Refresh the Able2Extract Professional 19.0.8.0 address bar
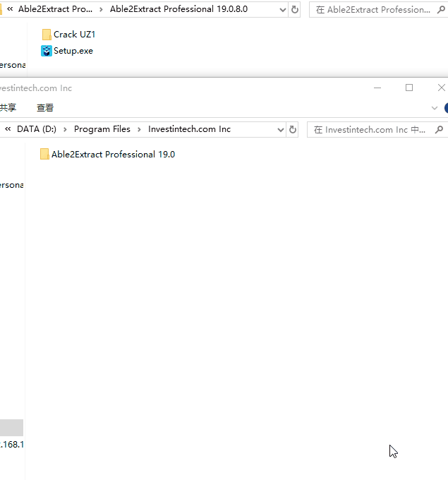448x480 pixels. pos(294,10)
